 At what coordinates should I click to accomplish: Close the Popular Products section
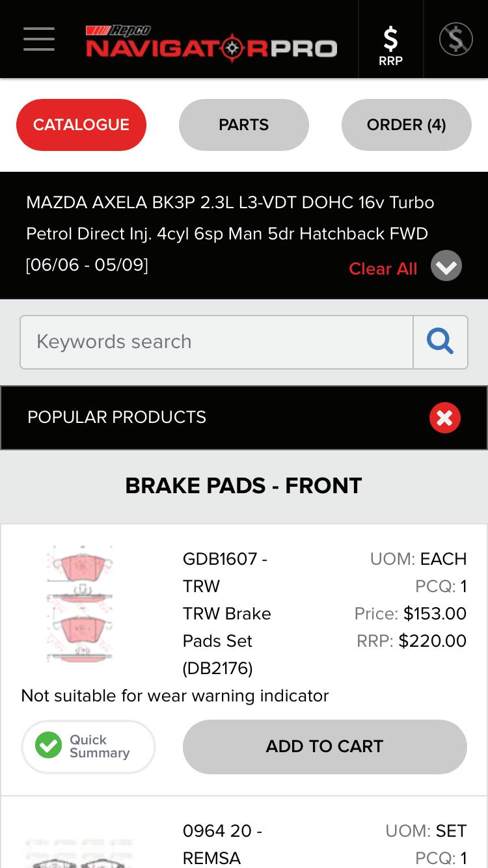coord(445,418)
